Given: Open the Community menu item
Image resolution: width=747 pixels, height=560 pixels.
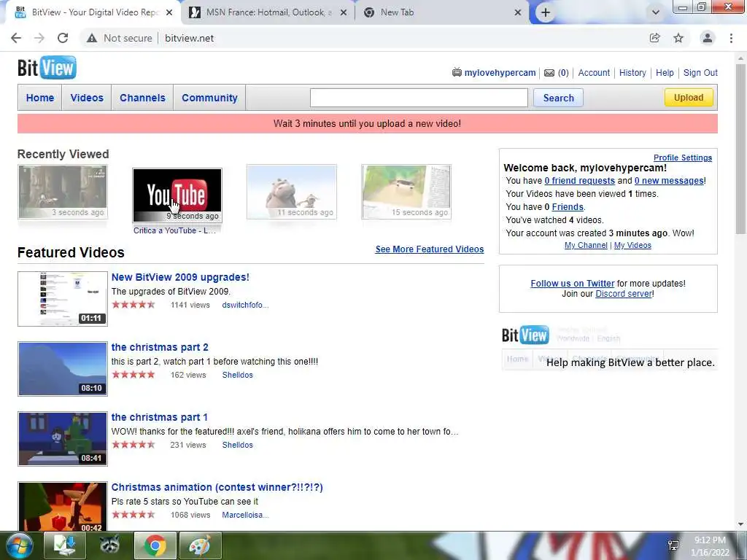Looking at the screenshot, I should click(209, 98).
